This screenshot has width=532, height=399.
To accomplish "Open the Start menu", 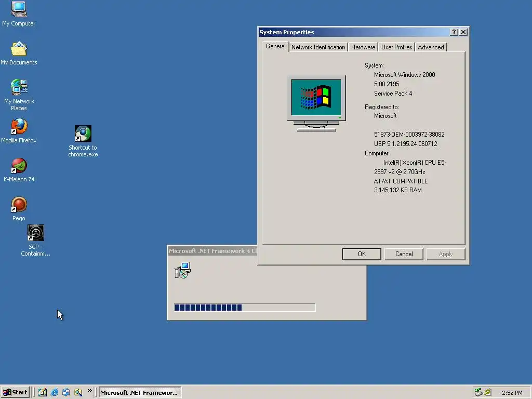I will 15,392.
